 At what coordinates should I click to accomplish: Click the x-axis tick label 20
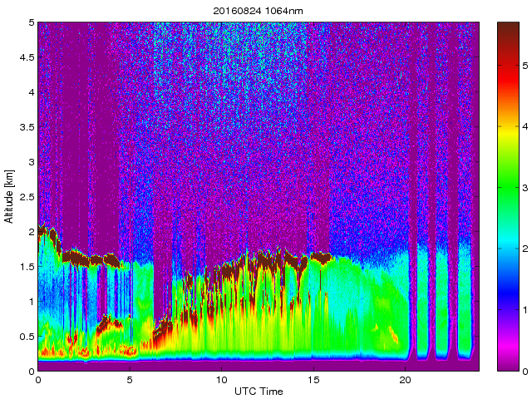coord(405,380)
